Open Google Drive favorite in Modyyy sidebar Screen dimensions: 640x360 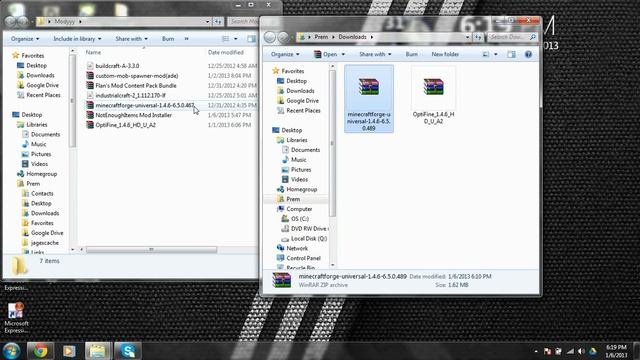coord(42,85)
